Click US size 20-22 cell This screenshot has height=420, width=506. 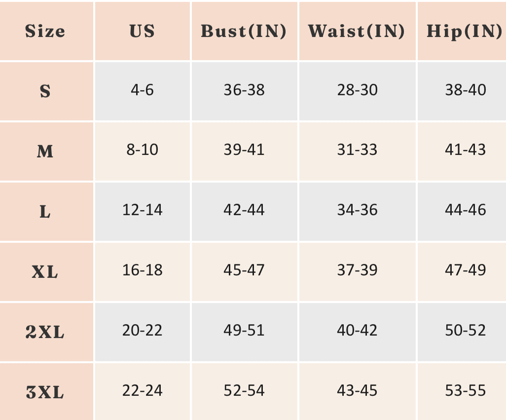pyautogui.click(x=142, y=330)
